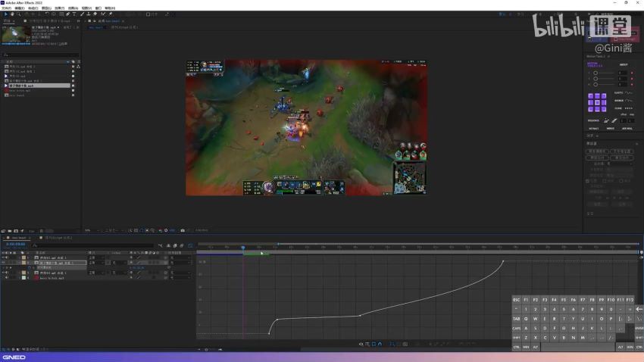Select the graph keyframe at curve's lowest point
Screen dimensions: 644x362
click(269, 333)
